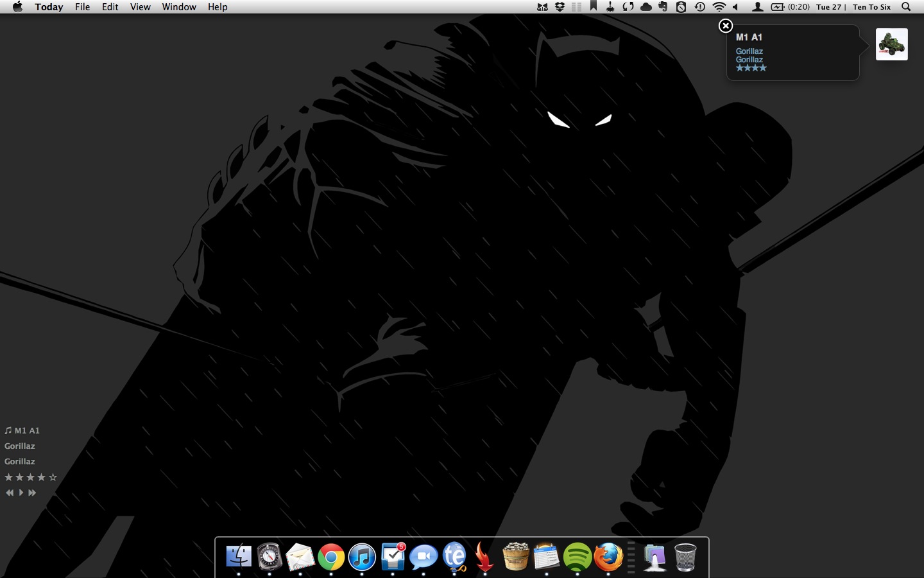924x578 pixels.
Task: Open the Things app with red badge
Action: 393,557
